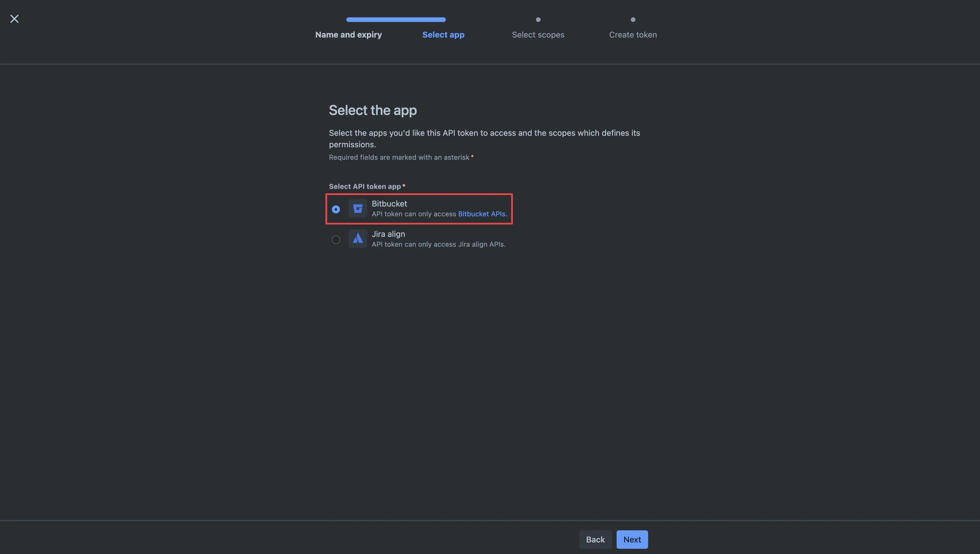Click the blue progress bar indicator
980x554 pixels.
(x=396, y=19)
